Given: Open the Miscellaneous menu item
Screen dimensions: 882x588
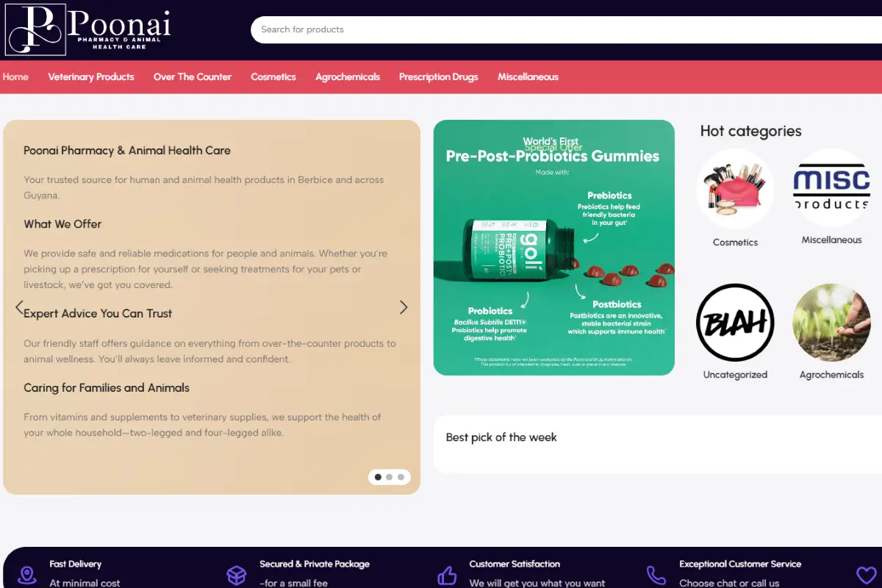Looking at the screenshot, I should coord(528,76).
